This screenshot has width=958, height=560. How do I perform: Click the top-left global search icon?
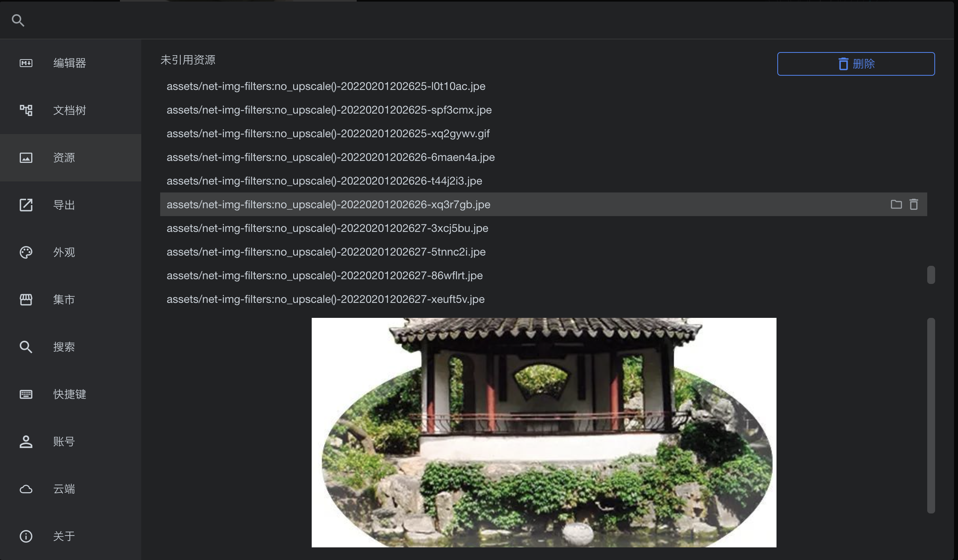(x=18, y=20)
